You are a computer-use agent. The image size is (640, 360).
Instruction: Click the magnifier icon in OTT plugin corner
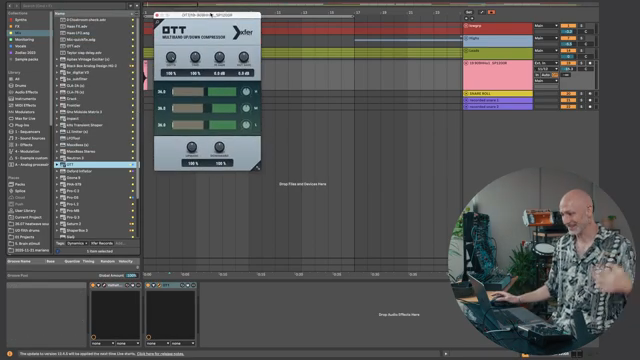point(158,22)
